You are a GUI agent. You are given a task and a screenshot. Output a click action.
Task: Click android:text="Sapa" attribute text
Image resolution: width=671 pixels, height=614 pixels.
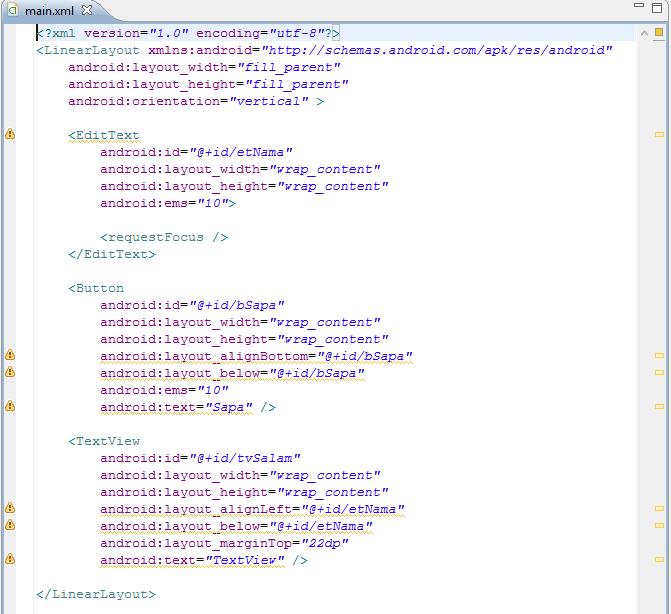point(176,407)
